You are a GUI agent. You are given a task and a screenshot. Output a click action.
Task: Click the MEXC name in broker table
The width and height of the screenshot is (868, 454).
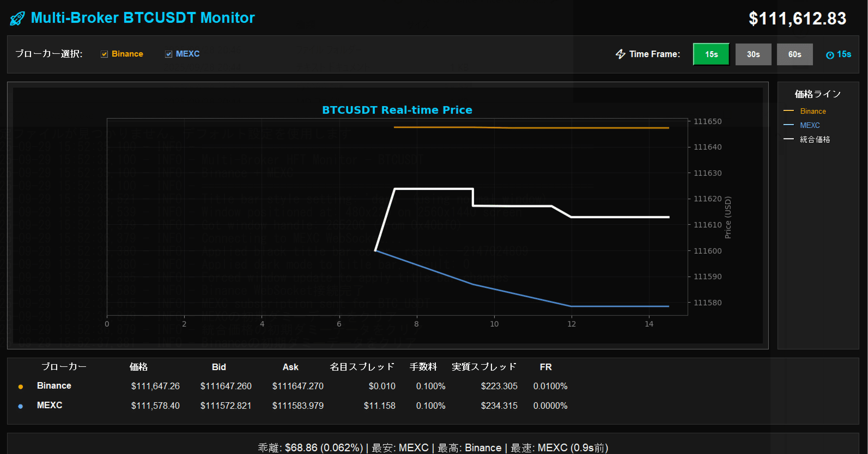coord(50,405)
